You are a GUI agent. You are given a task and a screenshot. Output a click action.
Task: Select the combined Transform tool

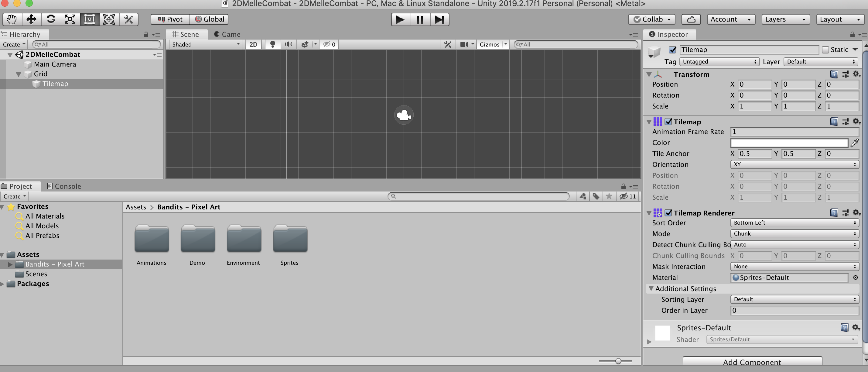point(109,19)
